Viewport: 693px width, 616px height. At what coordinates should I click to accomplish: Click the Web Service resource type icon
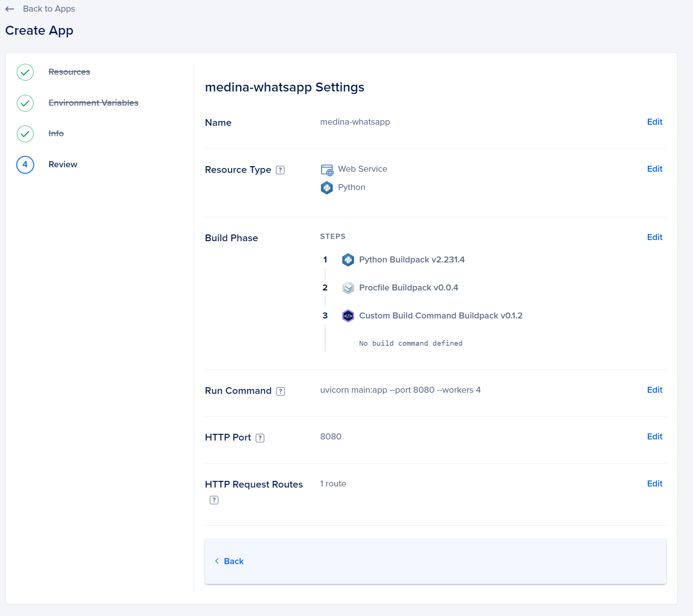[327, 169]
